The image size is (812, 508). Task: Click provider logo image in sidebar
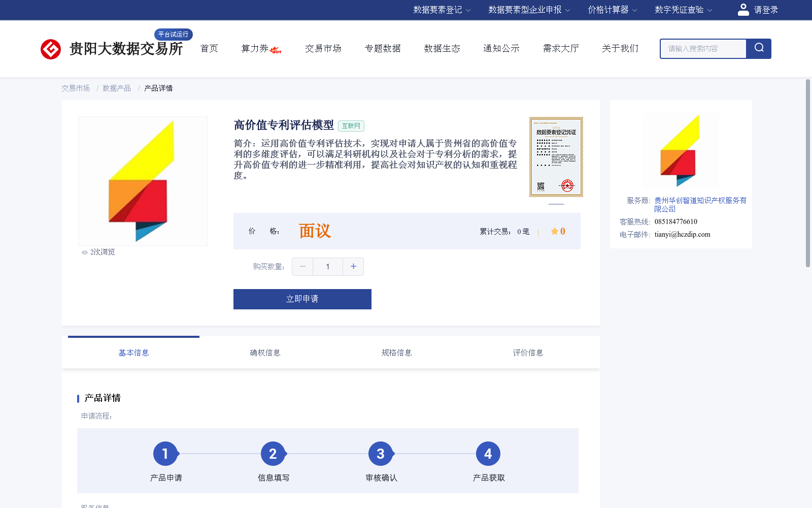(x=681, y=151)
